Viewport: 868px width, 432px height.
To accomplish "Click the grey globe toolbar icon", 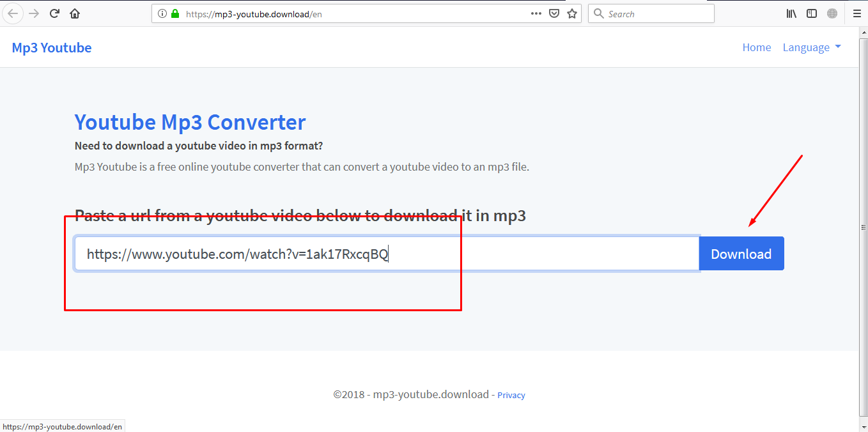I will click(832, 13).
